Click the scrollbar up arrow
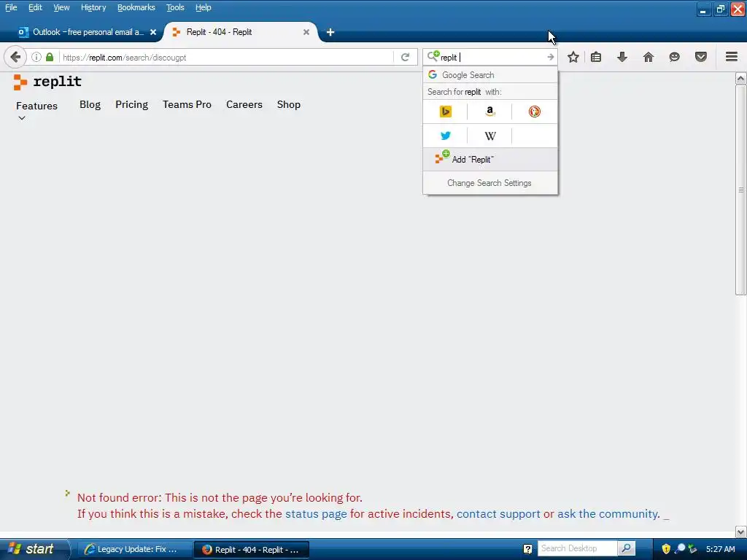Screen dimensions: 747x560 pyautogui.click(x=741, y=79)
